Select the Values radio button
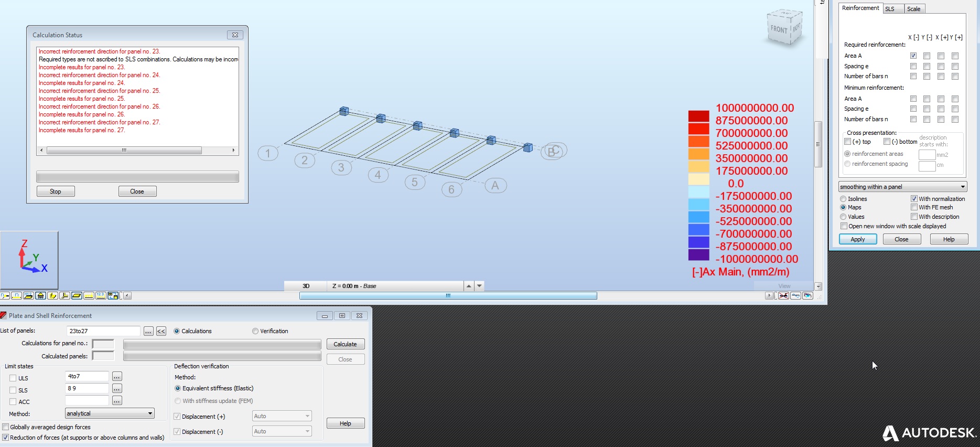The height and width of the screenshot is (447, 980). (843, 217)
